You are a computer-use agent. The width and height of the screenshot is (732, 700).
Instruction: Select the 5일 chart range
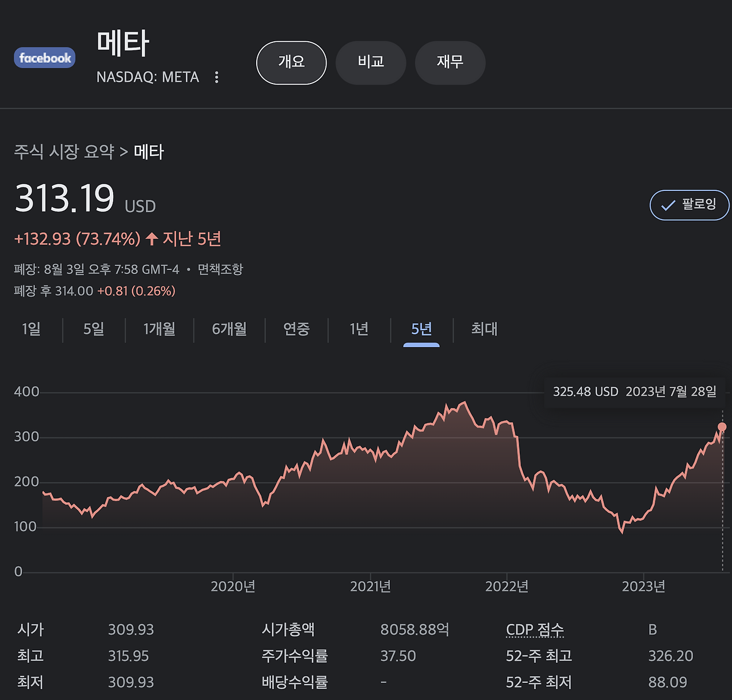(94, 329)
